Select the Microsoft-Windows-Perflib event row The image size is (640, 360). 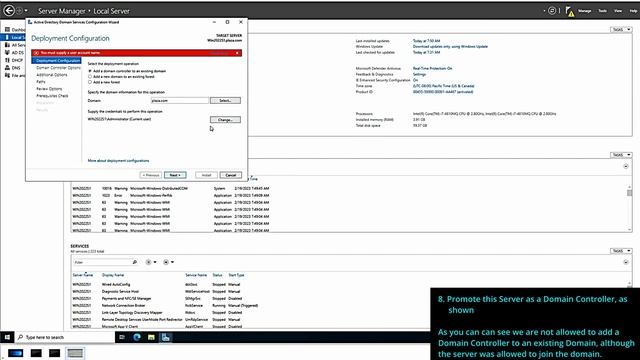171,196
